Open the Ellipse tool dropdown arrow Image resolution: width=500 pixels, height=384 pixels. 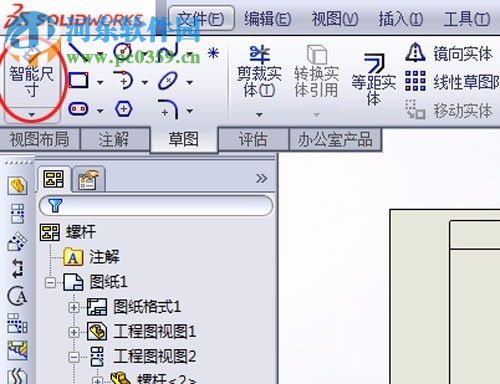(x=189, y=82)
